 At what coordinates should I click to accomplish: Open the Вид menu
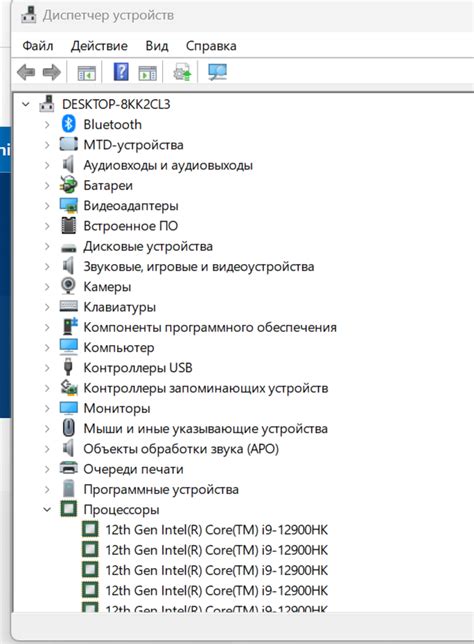tap(156, 46)
